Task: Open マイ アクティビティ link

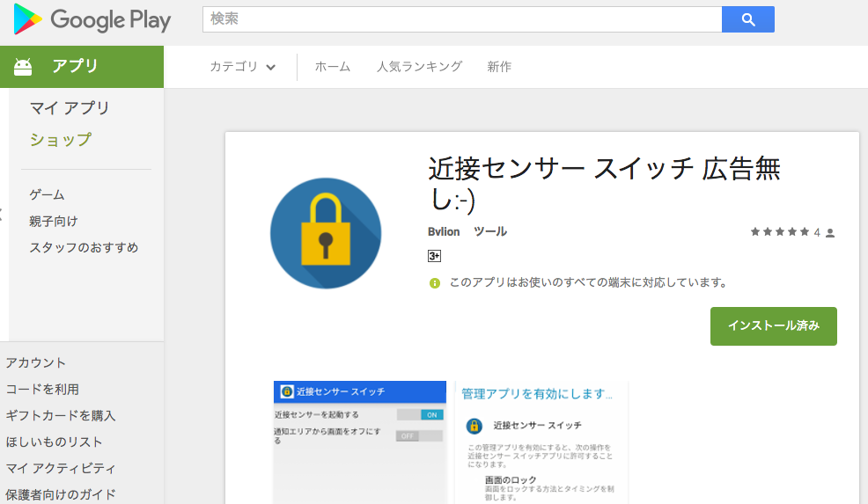Action: pos(61,468)
